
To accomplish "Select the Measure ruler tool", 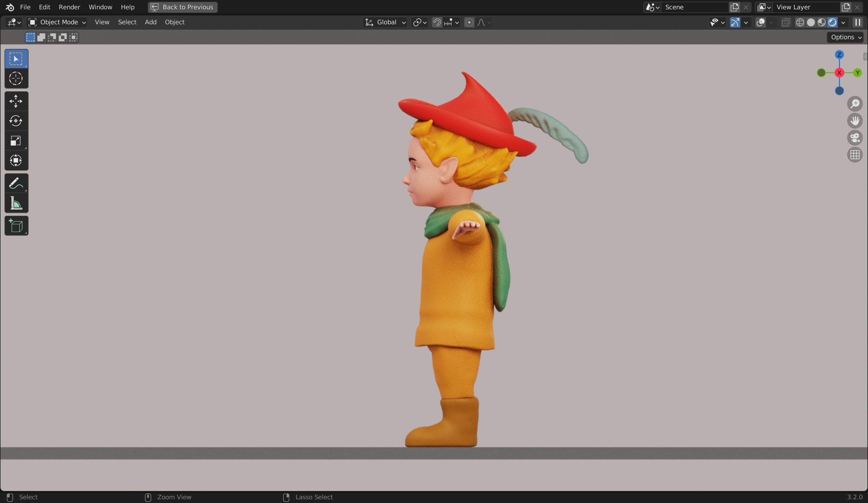I will coord(16,203).
